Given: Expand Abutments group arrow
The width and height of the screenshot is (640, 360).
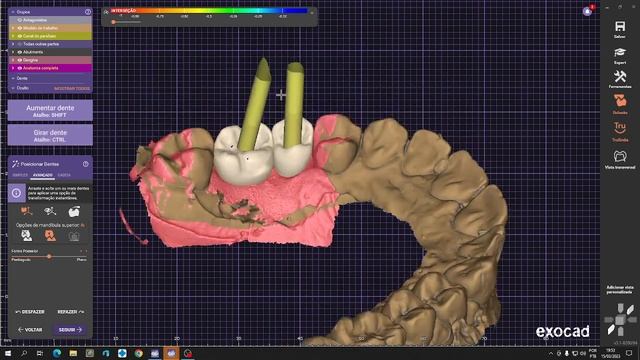Looking at the screenshot, I should click(x=13, y=52).
